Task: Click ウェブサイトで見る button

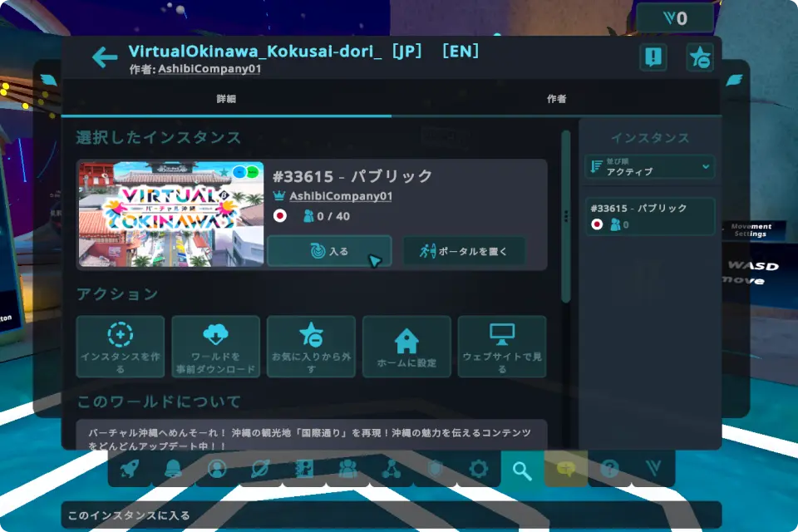Action: tap(502, 347)
